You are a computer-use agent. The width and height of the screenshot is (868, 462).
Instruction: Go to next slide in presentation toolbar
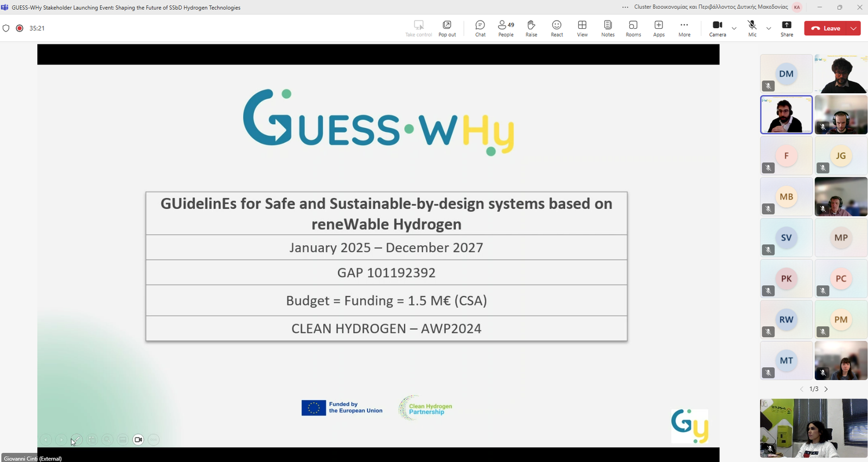click(x=61, y=440)
